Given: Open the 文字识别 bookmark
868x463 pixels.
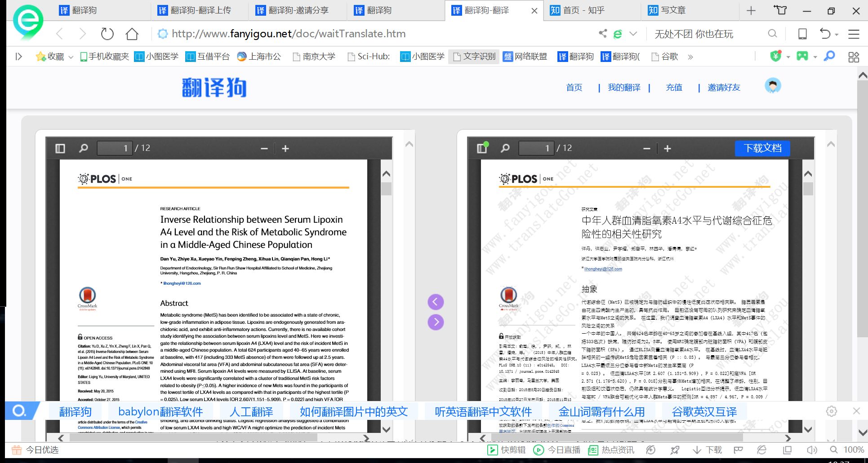Looking at the screenshot, I should (x=474, y=57).
